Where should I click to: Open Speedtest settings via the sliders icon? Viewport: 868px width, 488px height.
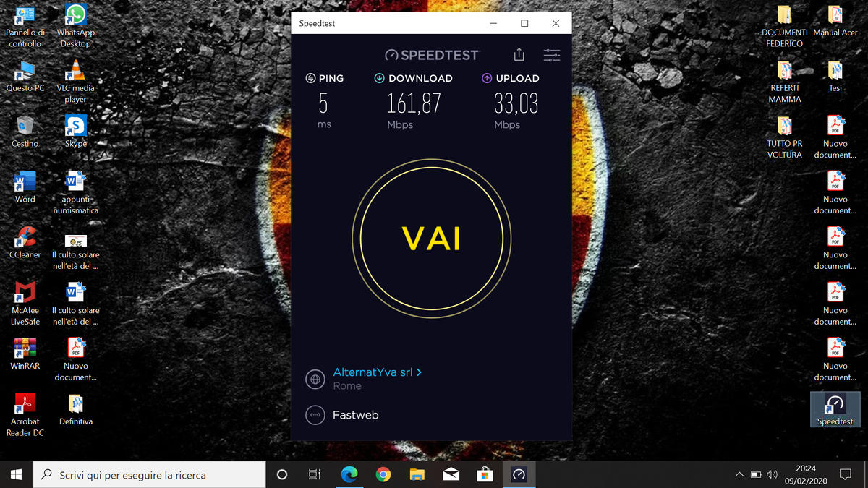[x=551, y=55]
